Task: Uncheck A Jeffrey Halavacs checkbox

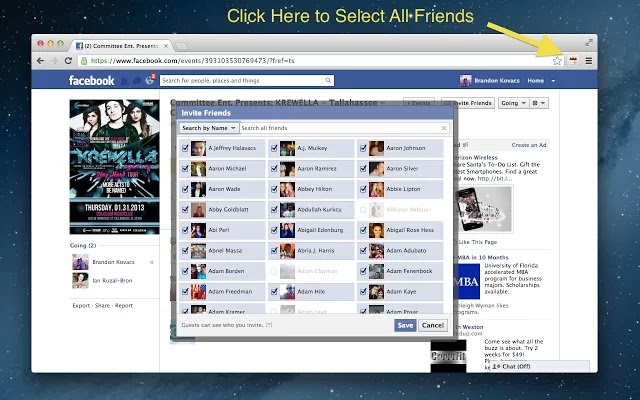Action: click(185, 148)
